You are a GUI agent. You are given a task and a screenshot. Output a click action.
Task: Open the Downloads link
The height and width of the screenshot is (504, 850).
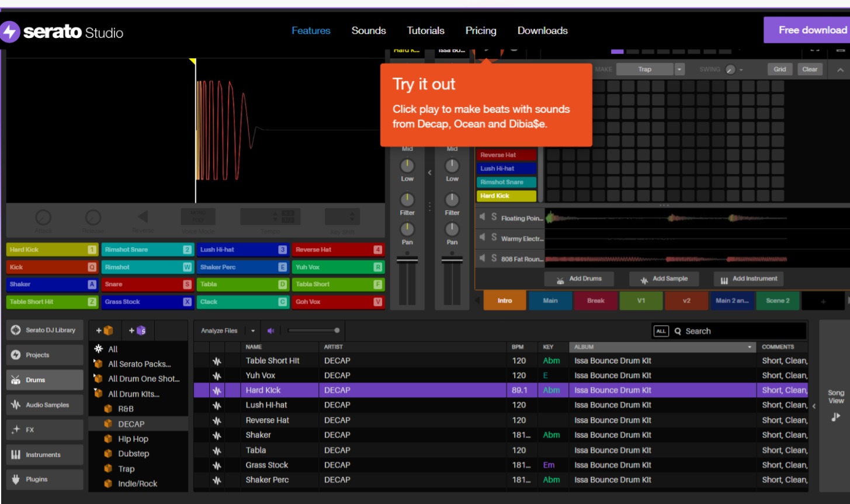click(543, 30)
